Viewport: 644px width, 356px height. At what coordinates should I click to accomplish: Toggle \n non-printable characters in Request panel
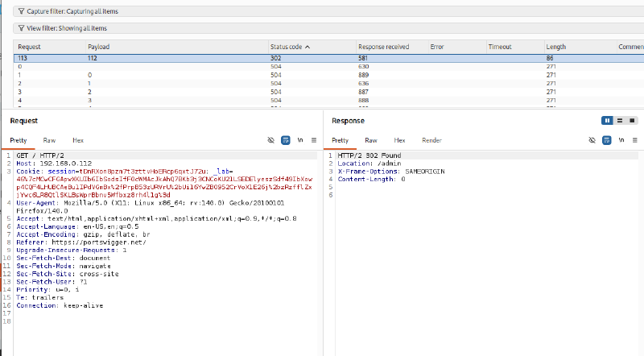coord(300,140)
